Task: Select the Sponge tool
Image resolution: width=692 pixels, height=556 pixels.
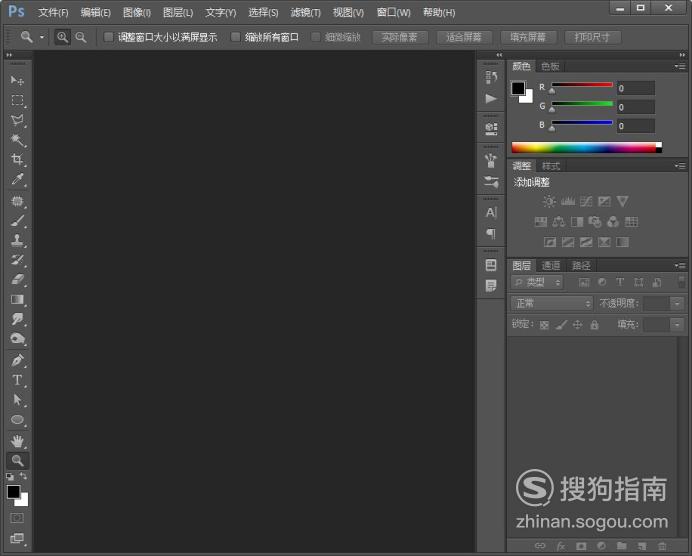Action: click(x=17, y=339)
